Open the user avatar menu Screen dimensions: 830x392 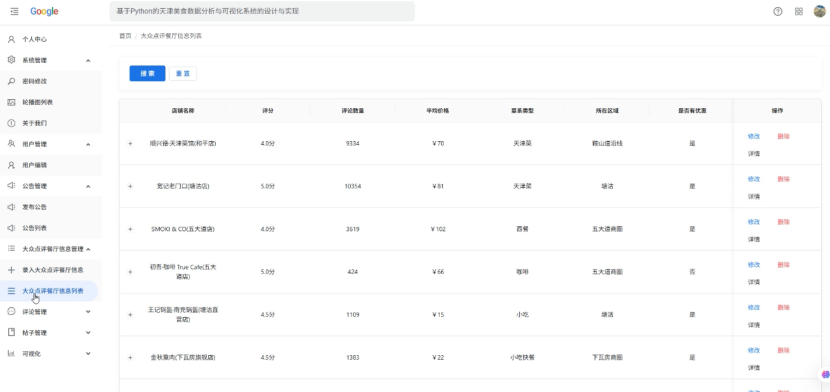pyautogui.click(x=819, y=11)
